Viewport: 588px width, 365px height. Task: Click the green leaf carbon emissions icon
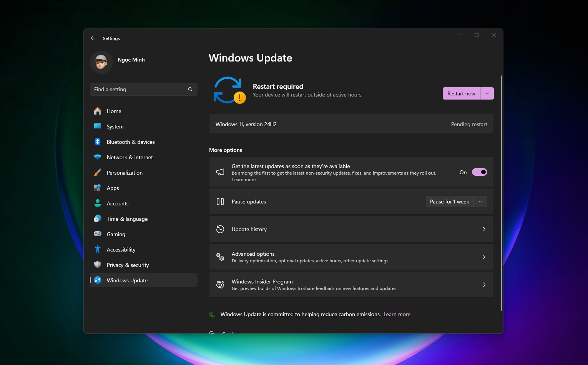tap(212, 314)
